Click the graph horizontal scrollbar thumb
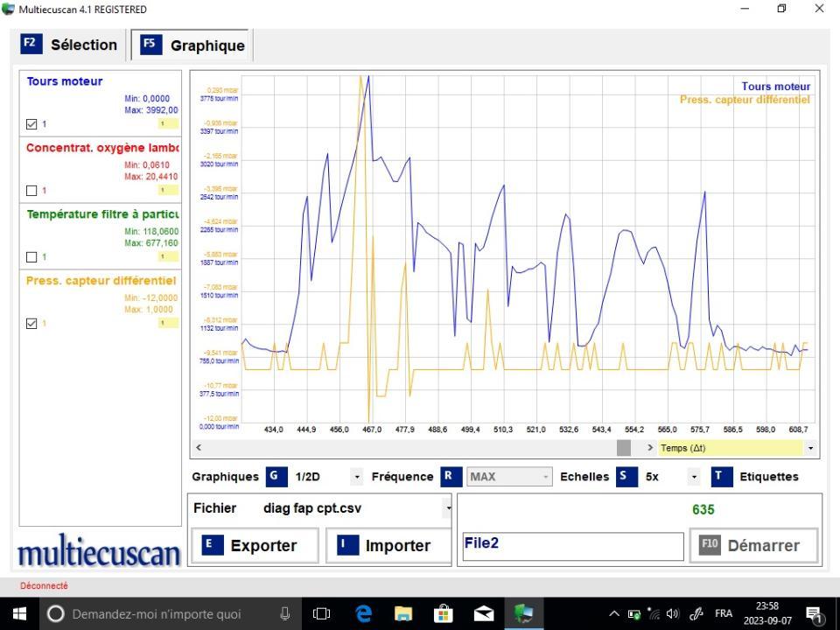The image size is (840, 630). coord(624,447)
